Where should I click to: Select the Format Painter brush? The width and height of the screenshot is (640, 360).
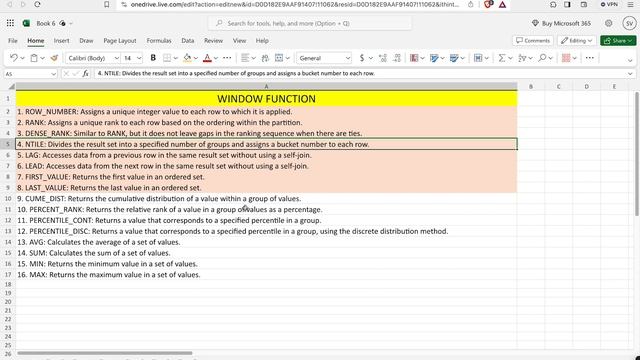pyautogui.click(x=54, y=58)
